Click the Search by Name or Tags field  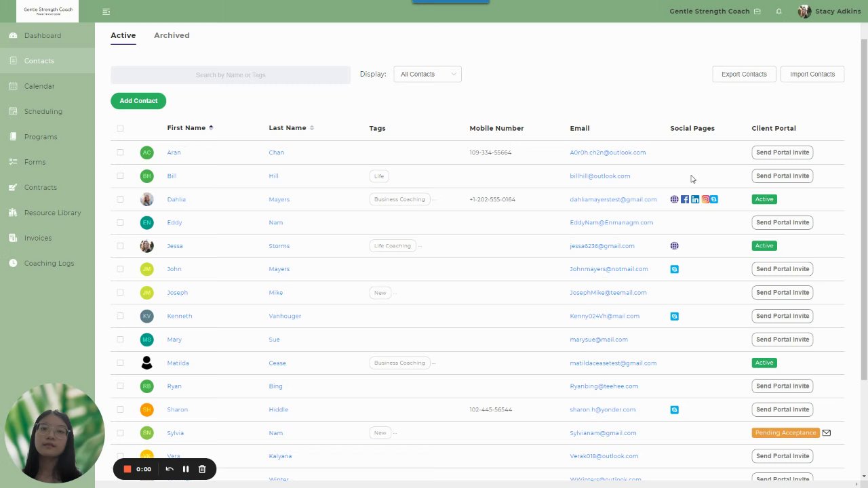(x=231, y=75)
